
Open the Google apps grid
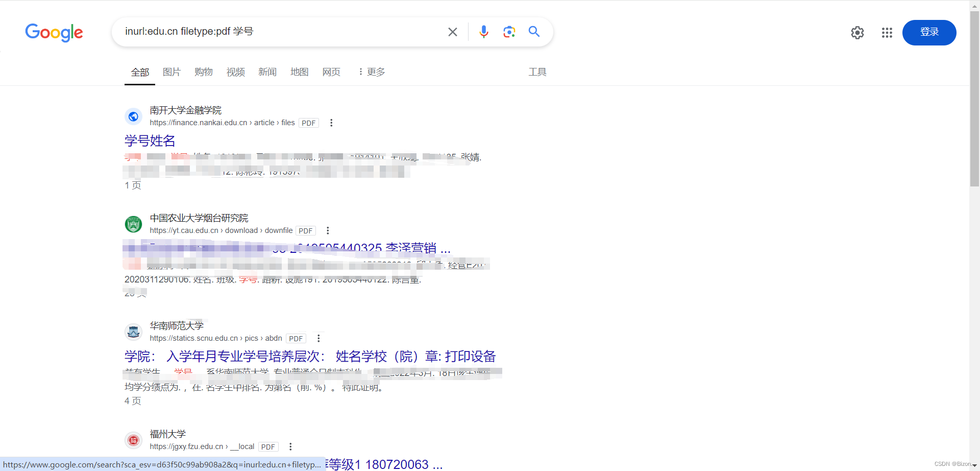pyautogui.click(x=887, y=32)
